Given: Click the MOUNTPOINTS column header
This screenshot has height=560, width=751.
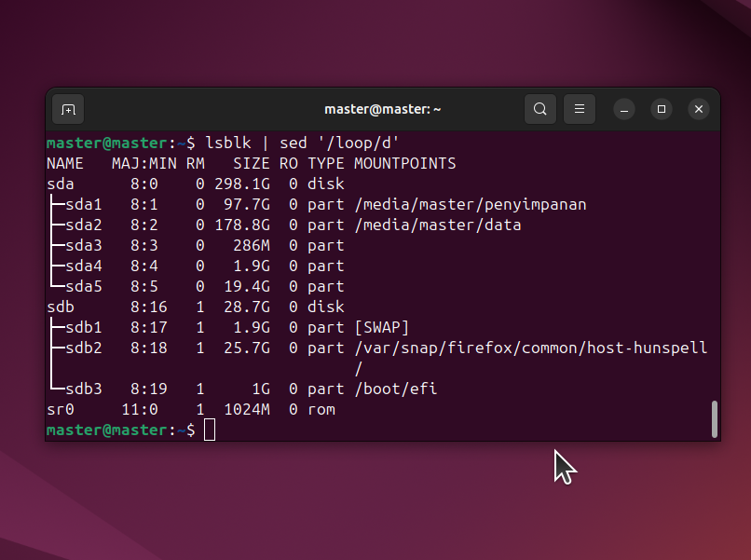Looking at the screenshot, I should (405, 164).
